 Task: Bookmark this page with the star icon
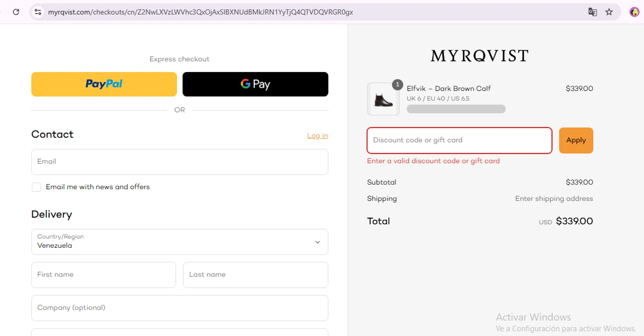(x=609, y=12)
